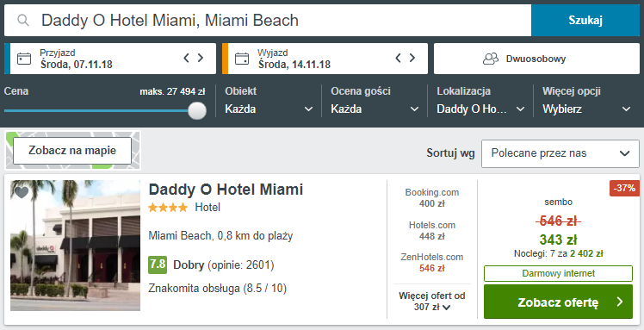Expand the Ocena gości filter dropdown
The width and height of the screenshot is (644, 330).
click(x=375, y=101)
